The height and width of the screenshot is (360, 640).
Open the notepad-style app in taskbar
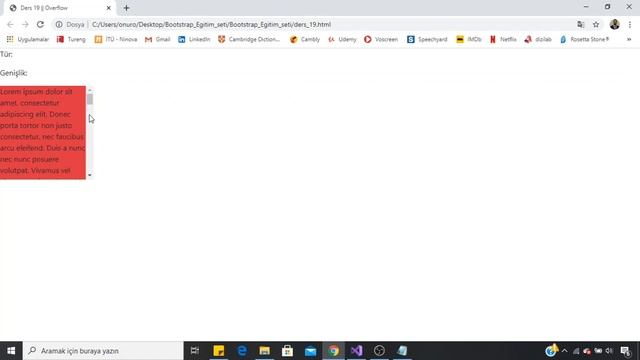pyautogui.click(x=402, y=351)
